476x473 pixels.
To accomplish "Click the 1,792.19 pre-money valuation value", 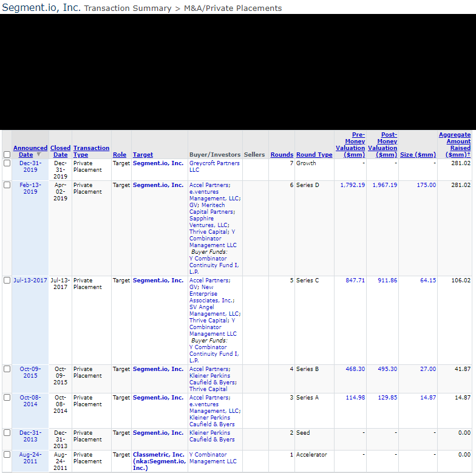I will coord(352,185).
